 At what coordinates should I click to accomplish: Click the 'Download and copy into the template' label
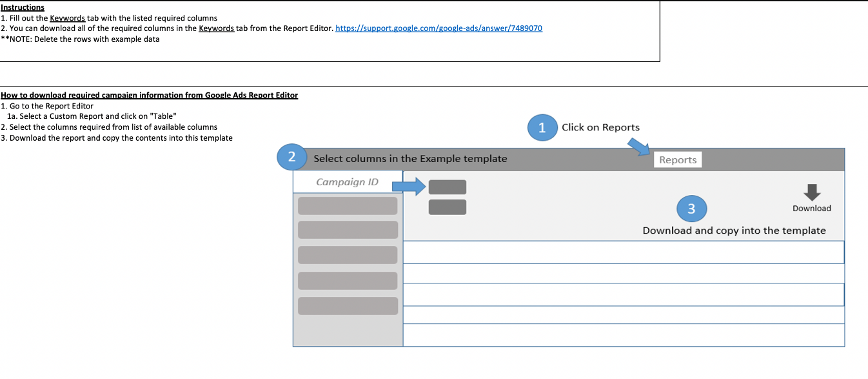click(x=733, y=230)
